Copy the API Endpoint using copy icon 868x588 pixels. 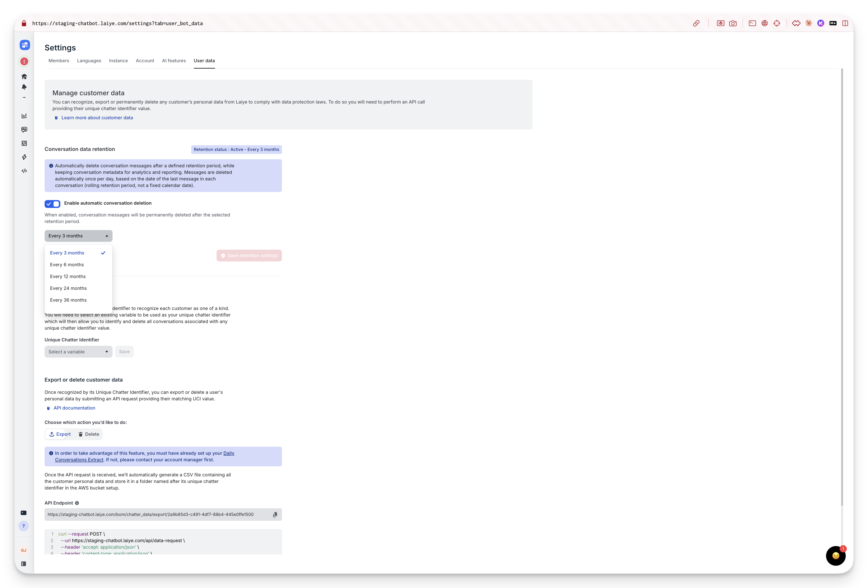(275, 514)
